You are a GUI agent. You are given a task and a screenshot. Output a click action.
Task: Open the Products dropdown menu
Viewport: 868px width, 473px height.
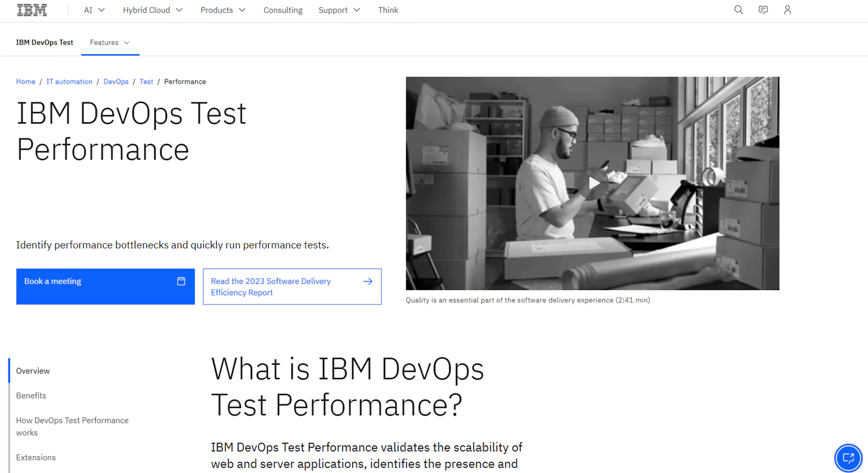point(223,10)
